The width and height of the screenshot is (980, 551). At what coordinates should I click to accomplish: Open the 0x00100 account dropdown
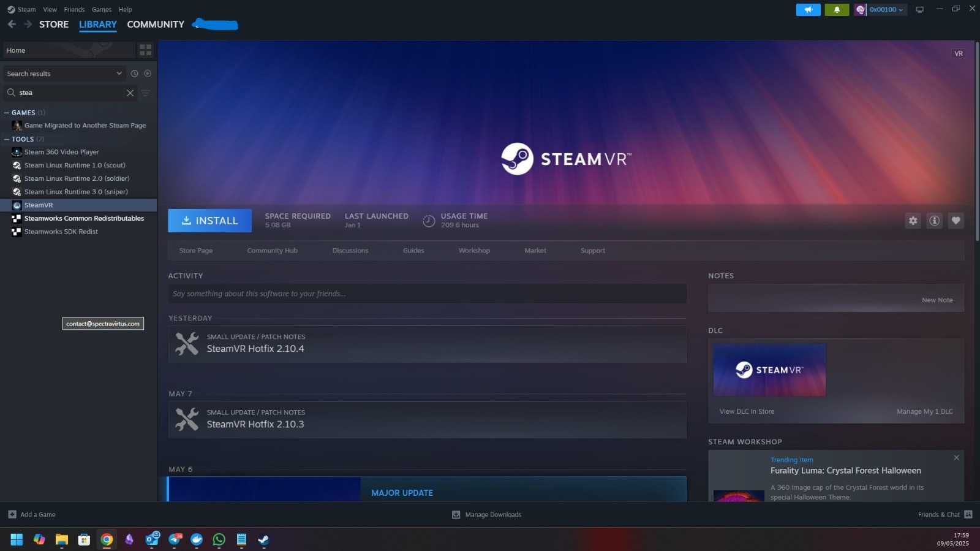pyautogui.click(x=886, y=10)
